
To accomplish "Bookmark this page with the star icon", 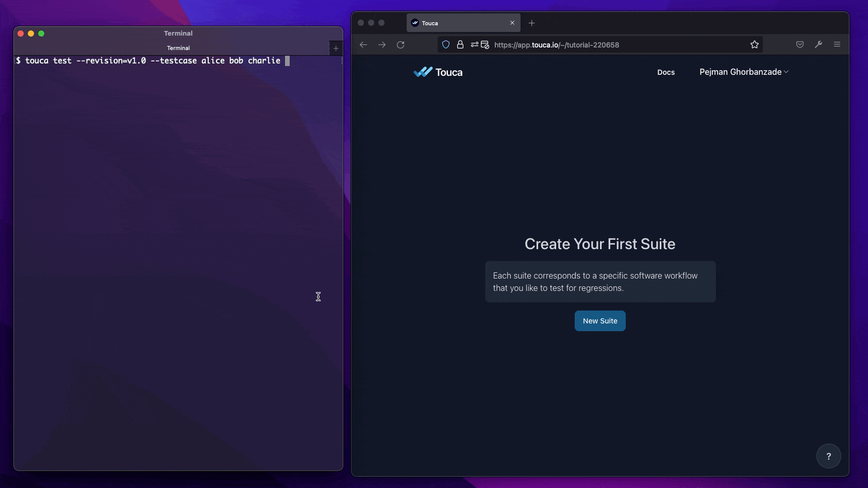I will [755, 45].
